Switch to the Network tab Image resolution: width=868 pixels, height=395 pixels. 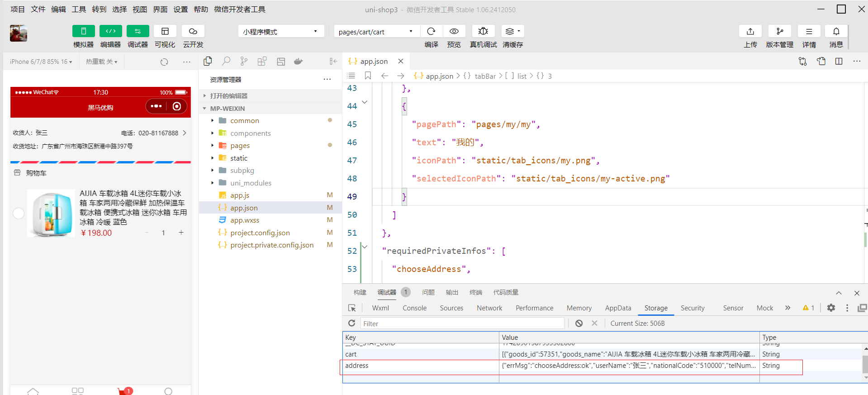(489, 308)
